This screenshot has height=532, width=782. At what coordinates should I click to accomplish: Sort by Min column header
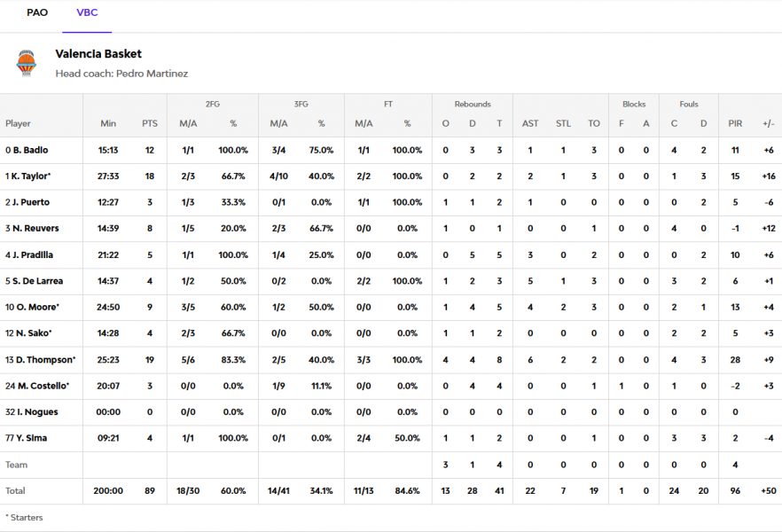pos(108,124)
